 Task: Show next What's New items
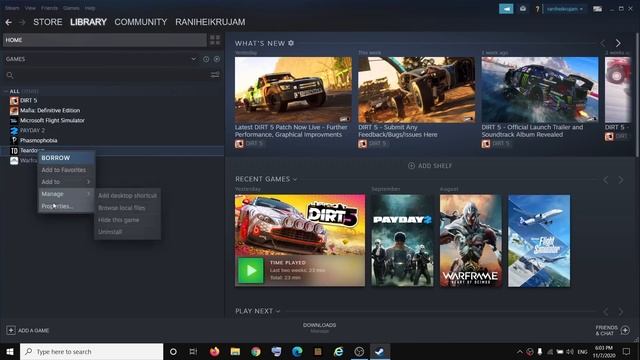click(x=618, y=43)
